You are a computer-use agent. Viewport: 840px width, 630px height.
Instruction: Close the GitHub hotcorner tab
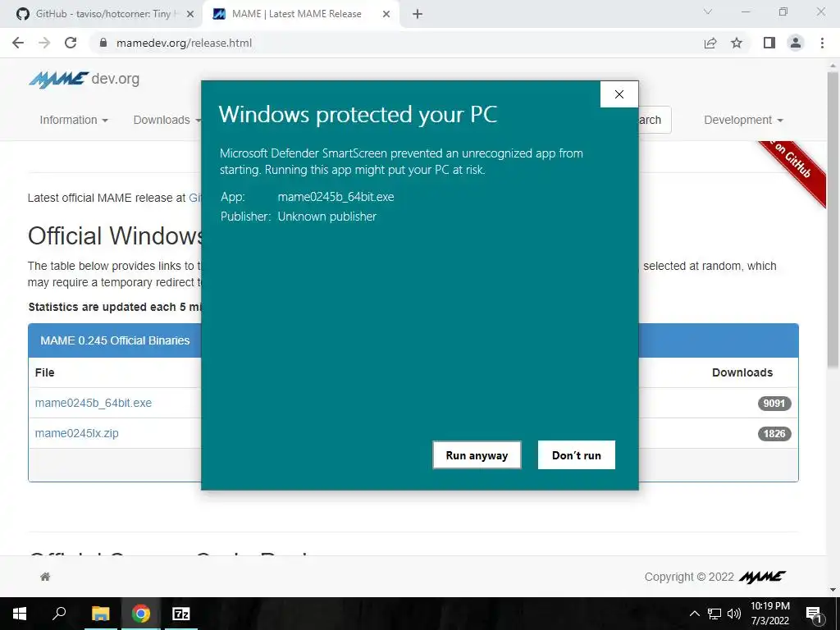[189, 14]
